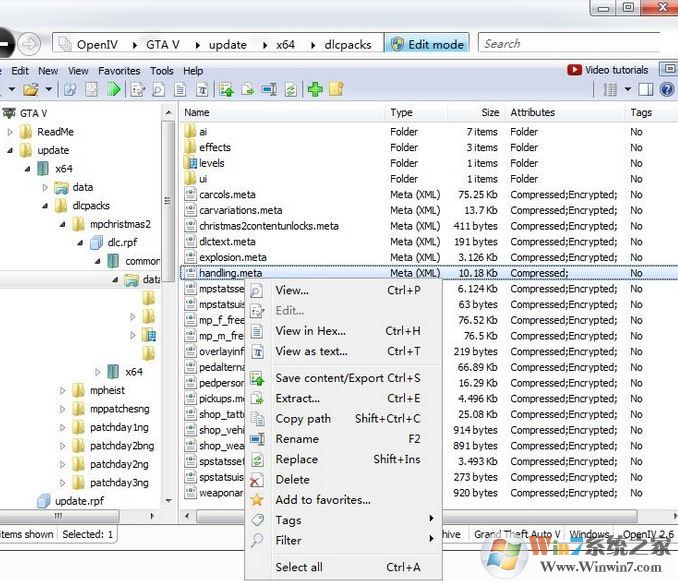Screen dimensions: 678x581
Task: Expand the mpheist folder node
Action: (63, 391)
